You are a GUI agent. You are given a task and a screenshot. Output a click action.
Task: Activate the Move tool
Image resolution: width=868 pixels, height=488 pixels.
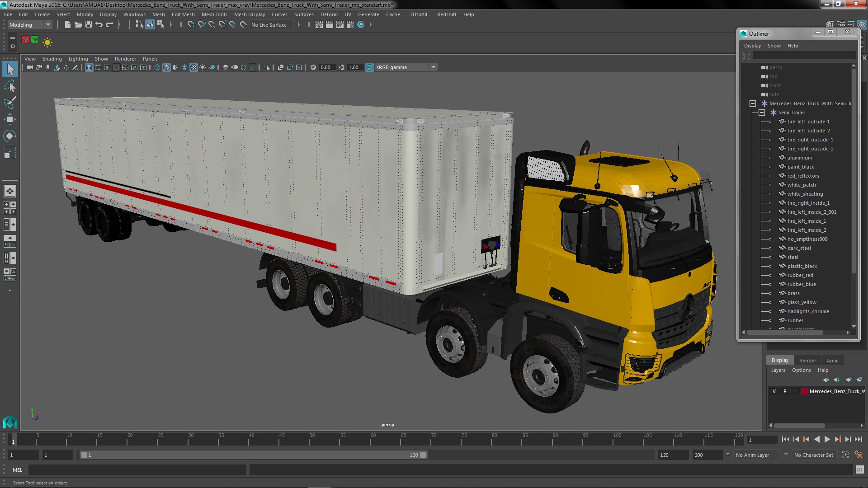(x=10, y=119)
